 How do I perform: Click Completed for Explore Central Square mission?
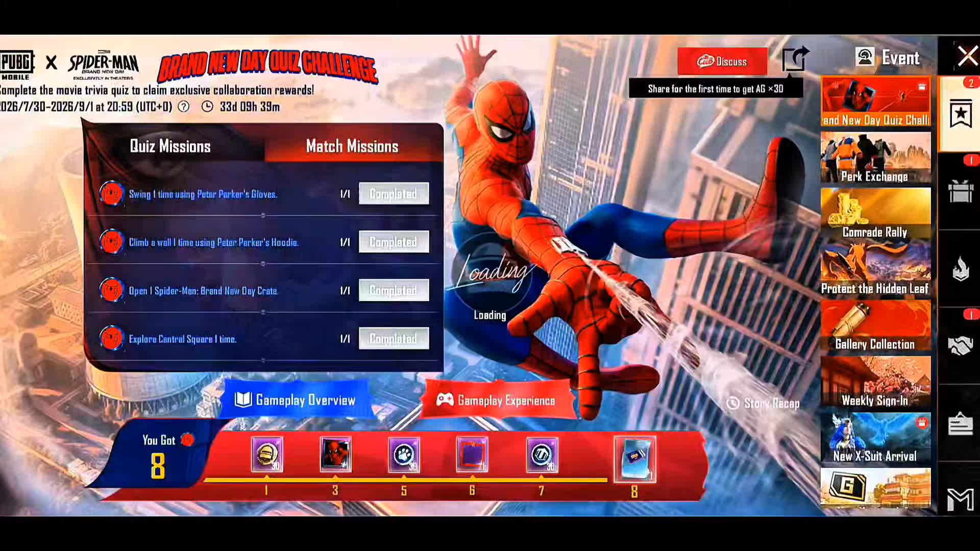[394, 338]
